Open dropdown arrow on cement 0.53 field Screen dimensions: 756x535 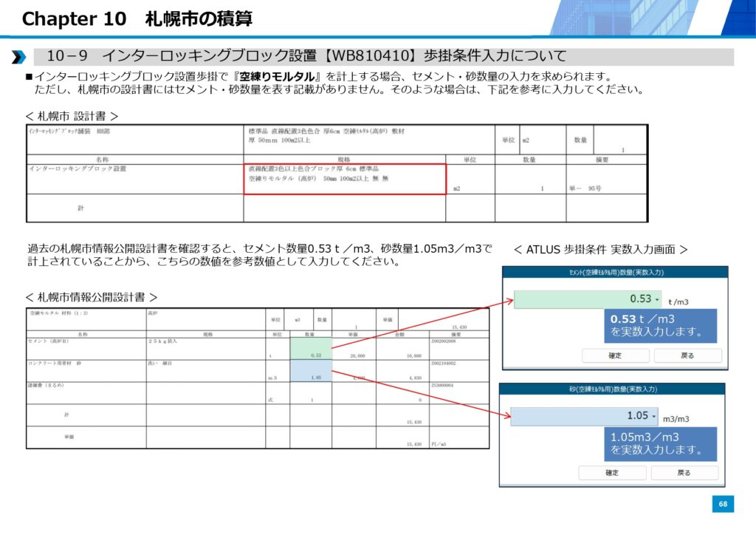pos(657,299)
